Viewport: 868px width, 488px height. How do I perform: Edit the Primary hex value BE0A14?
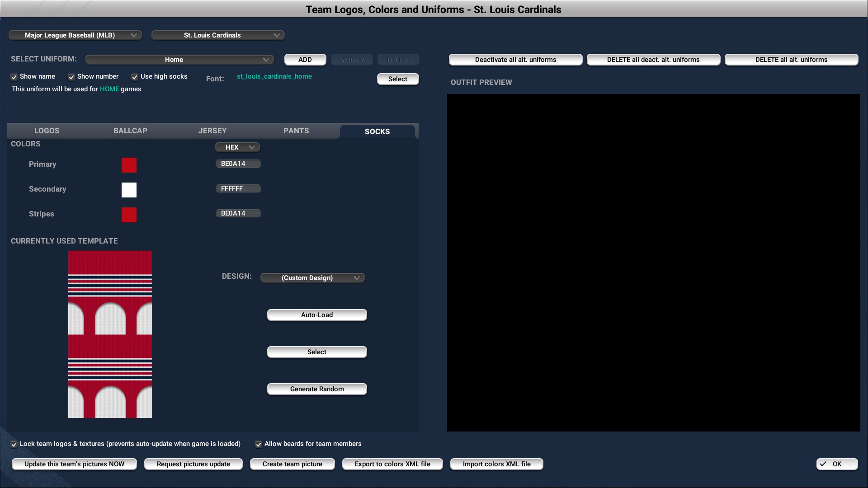(x=238, y=164)
